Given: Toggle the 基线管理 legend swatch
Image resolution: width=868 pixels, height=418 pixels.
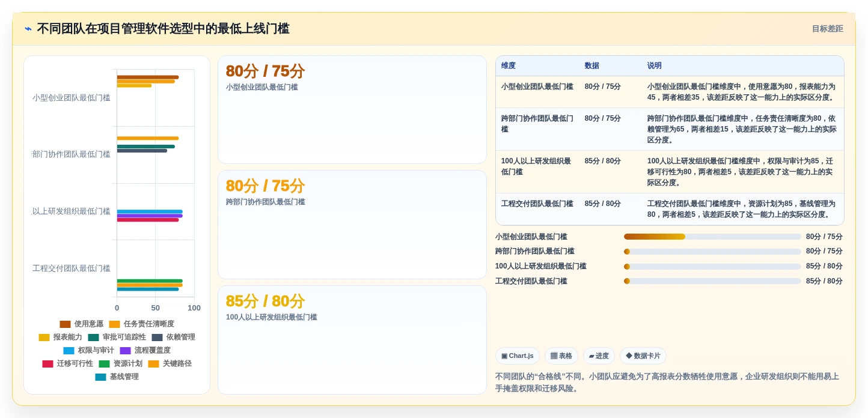Looking at the screenshot, I should [x=100, y=377].
